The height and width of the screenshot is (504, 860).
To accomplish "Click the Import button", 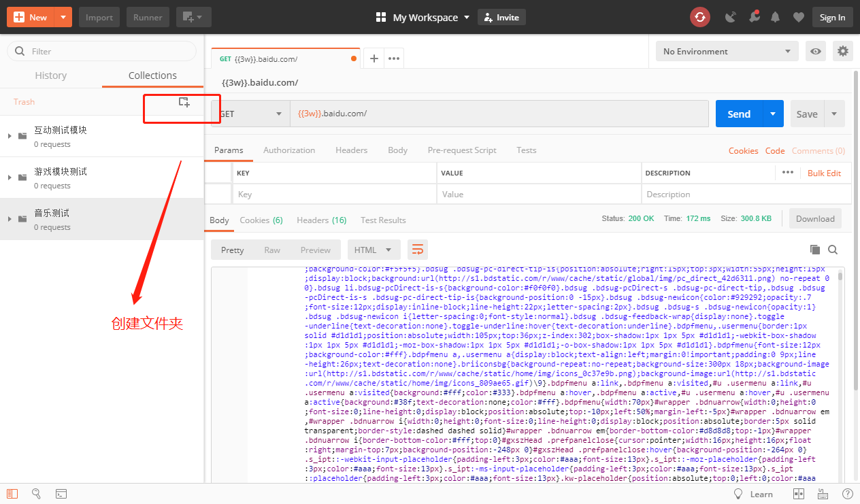I will [x=99, y=17].
